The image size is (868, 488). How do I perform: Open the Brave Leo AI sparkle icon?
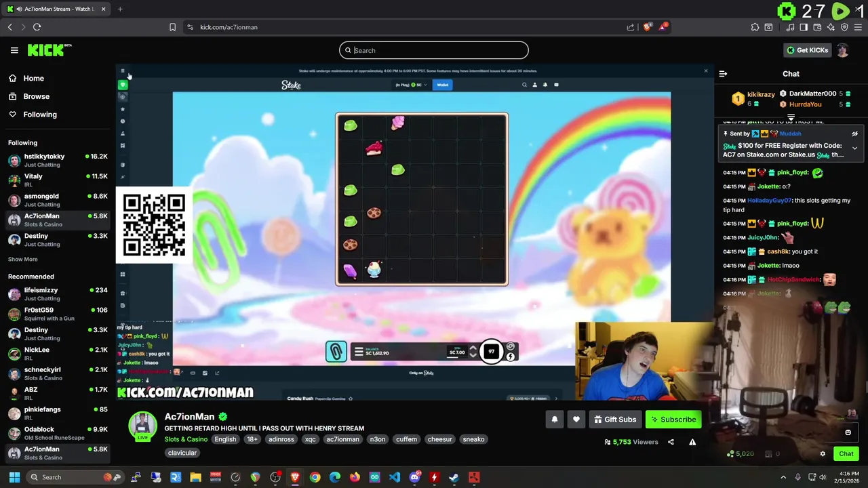[x=831, y=27]
